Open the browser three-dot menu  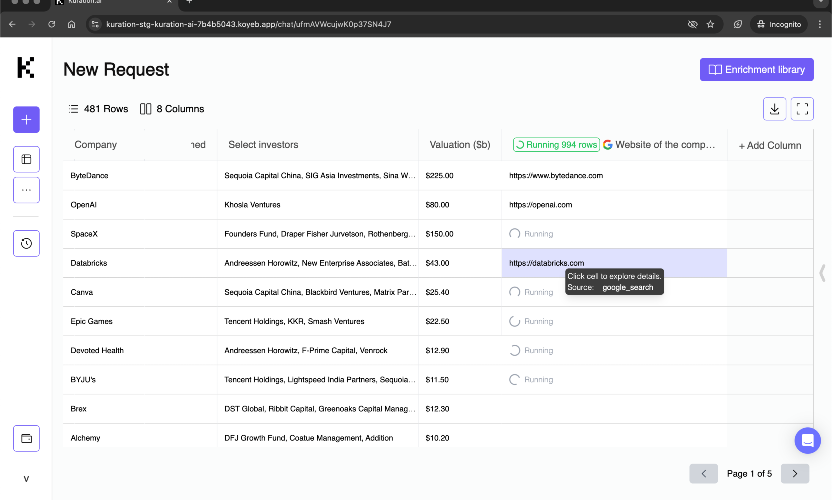(820, 24)
